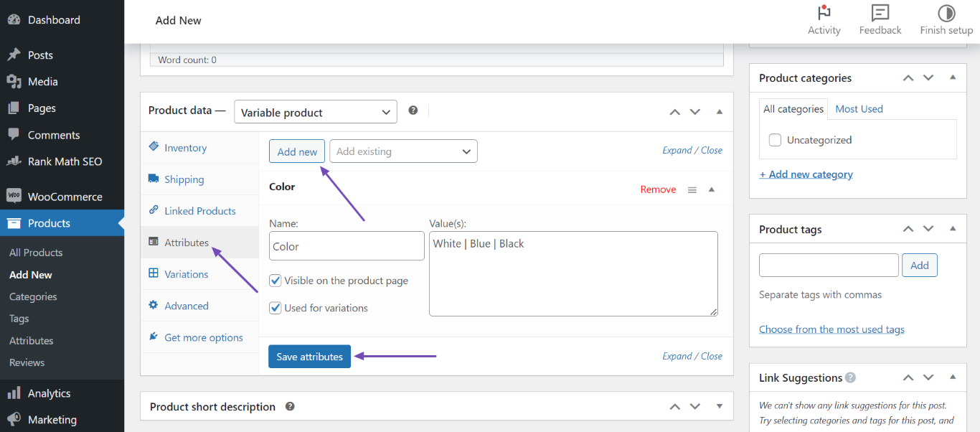Select Attributes in the Product data menu
The width and height of the screenshot is (980, 432).
(x=185, y=242)
